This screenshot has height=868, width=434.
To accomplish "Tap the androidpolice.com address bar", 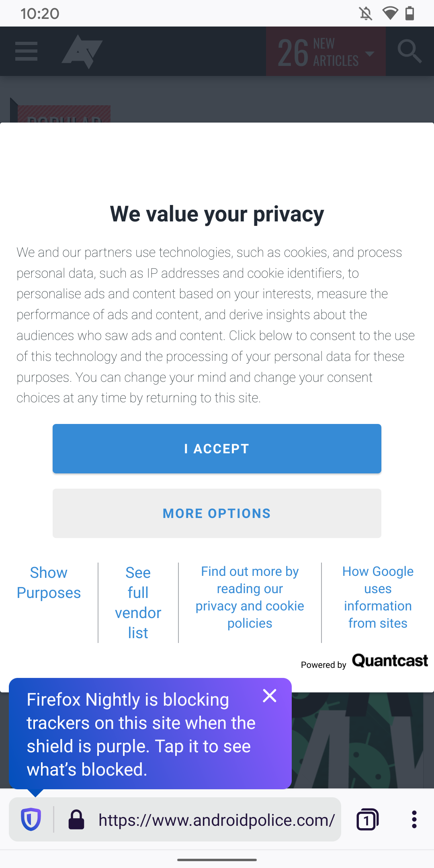I will pyautogui.click(x=217, y=820).
